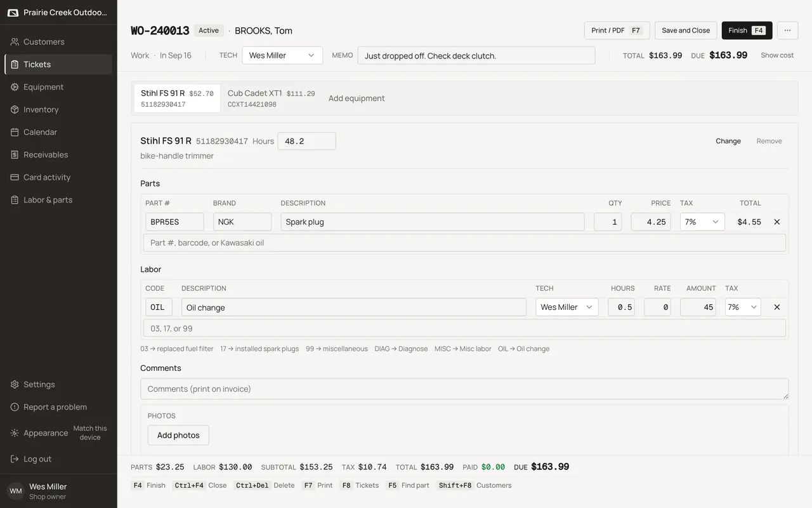
Task: Click the Appearance sun icon
Action: [15, 433]
